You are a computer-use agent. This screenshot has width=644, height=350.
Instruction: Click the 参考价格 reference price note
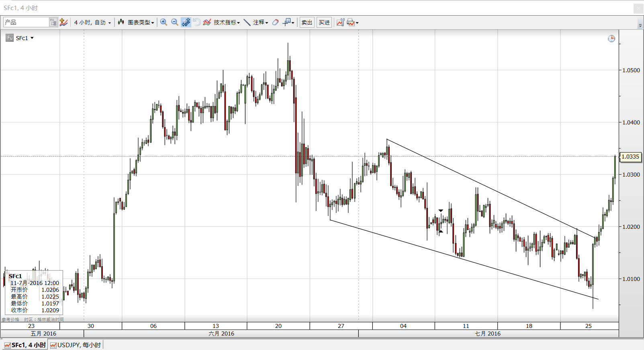click(10, 319)
